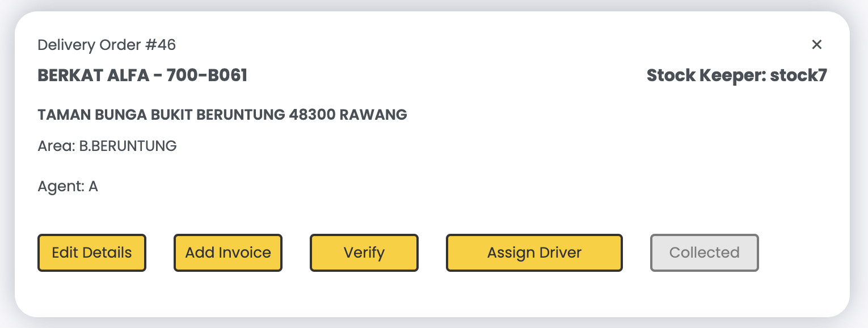
Task: Click the agent value A
Action: (94, 187)
